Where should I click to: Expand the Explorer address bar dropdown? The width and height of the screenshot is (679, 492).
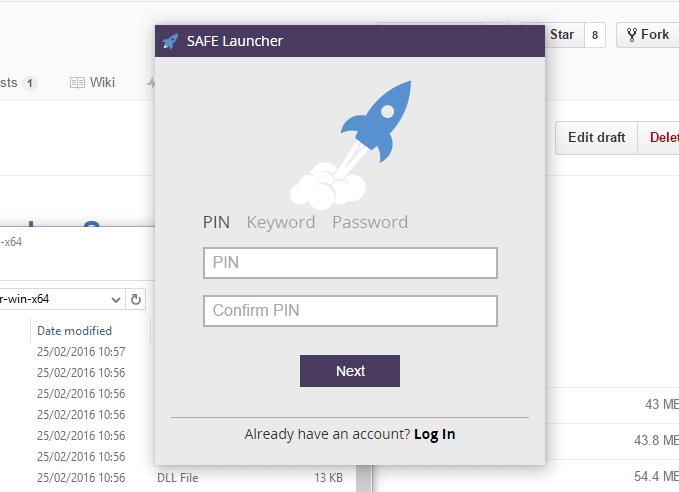pyautogui.click(x=116, y=299)
